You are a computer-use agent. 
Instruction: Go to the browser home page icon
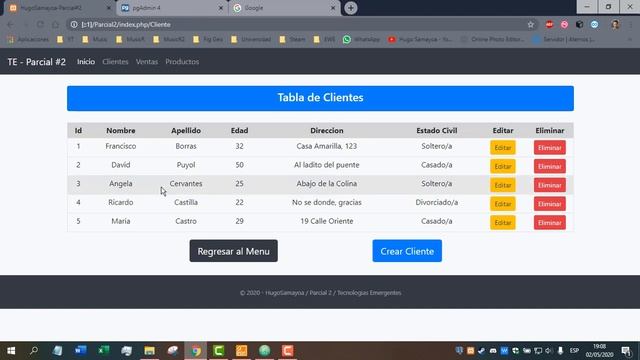click(56, 24)
